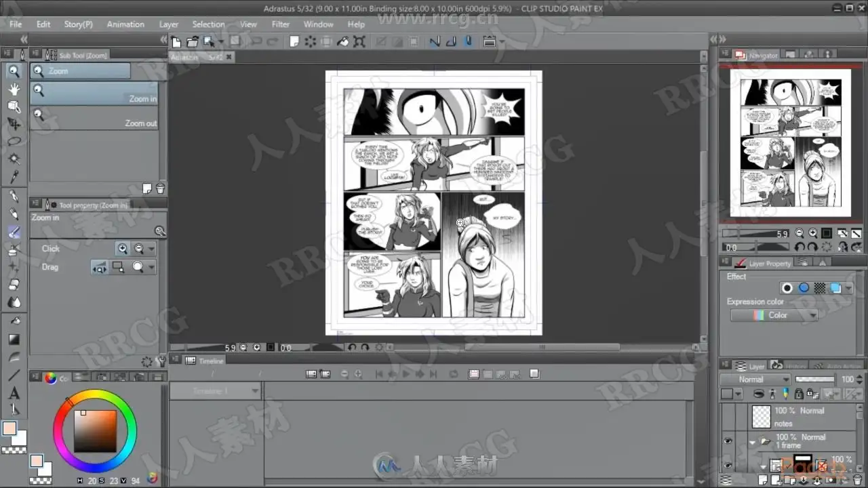This screenshot has width=868, height=488.
Task: Delete the selected sub tool with trash icon
Action: tap(160, 188)
